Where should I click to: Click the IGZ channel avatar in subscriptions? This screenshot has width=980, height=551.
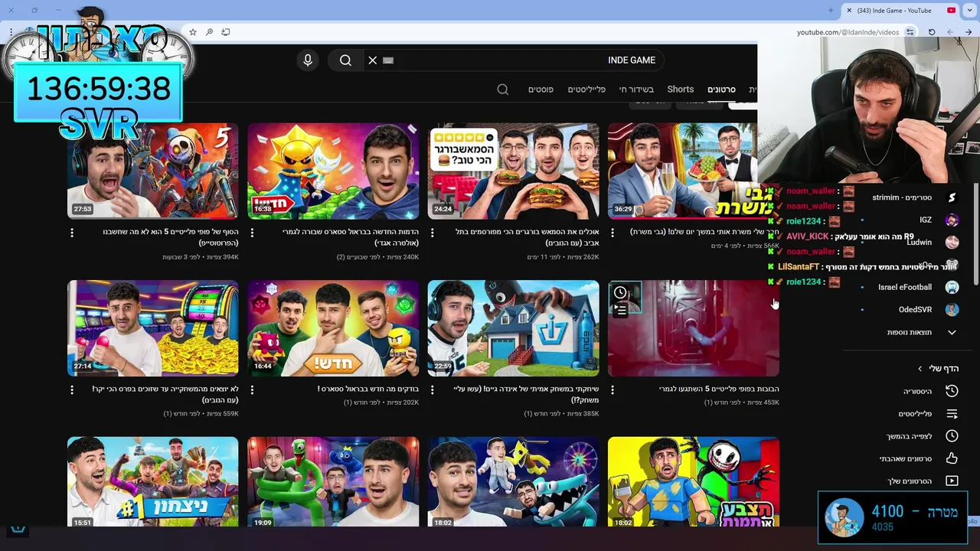(x=952, y=220)
